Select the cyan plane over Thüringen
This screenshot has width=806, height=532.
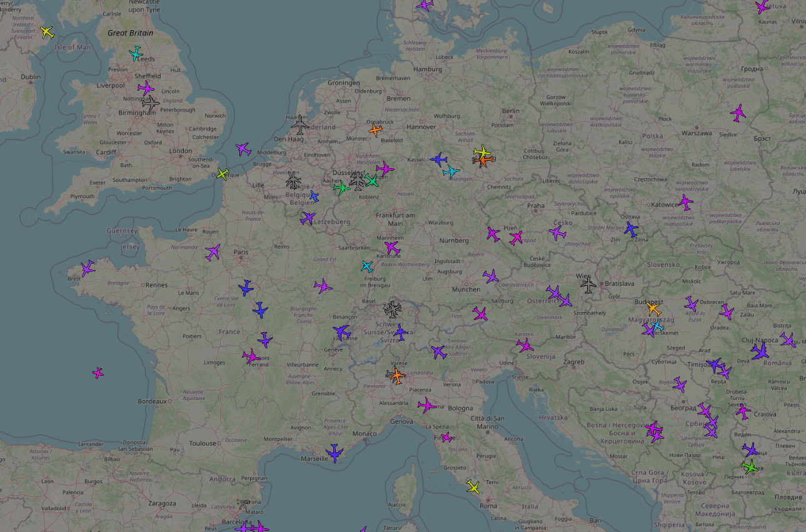point(451,170)
